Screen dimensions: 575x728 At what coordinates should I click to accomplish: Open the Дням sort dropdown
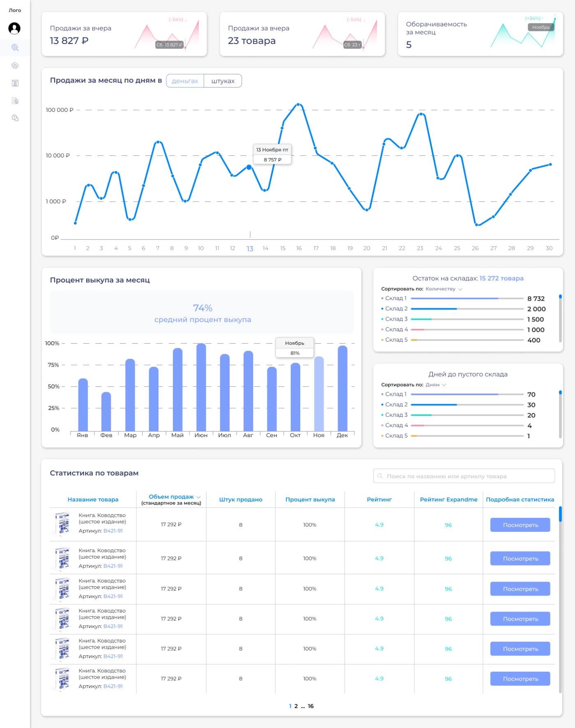tap(436, 385)
